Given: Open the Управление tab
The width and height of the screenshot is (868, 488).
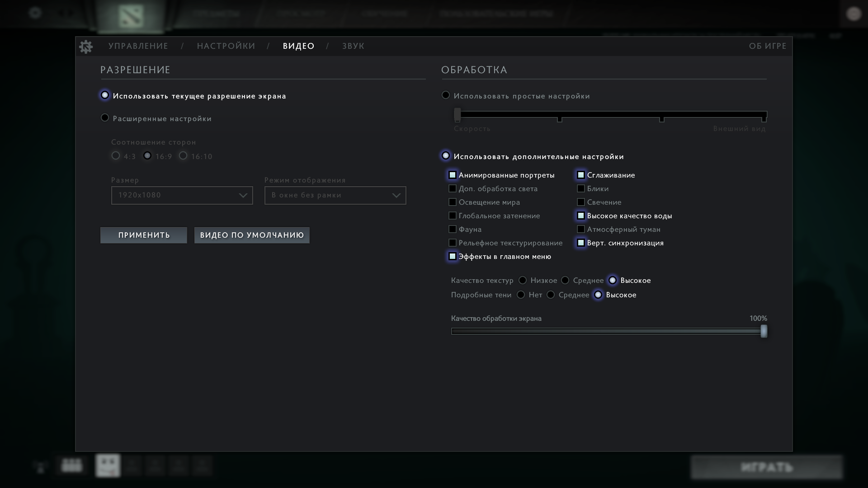Looking at the screenshot, I should (x=138, y=46).
